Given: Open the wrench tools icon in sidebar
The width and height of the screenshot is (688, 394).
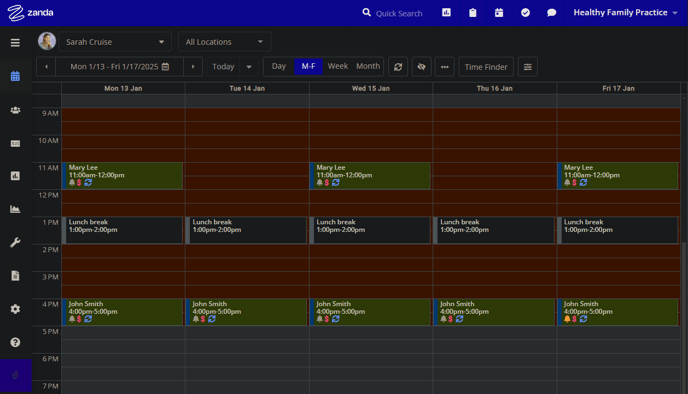Looking at the screenshot, I should [15, 243].
